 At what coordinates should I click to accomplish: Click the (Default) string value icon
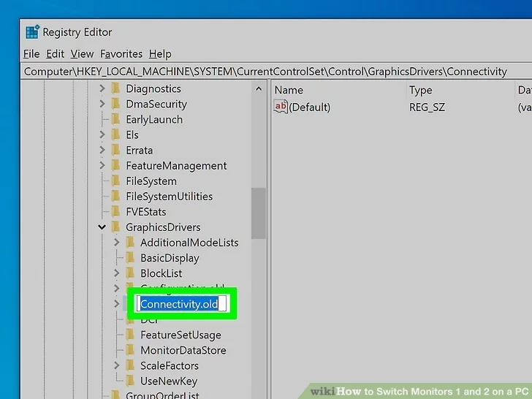[281, 107]
